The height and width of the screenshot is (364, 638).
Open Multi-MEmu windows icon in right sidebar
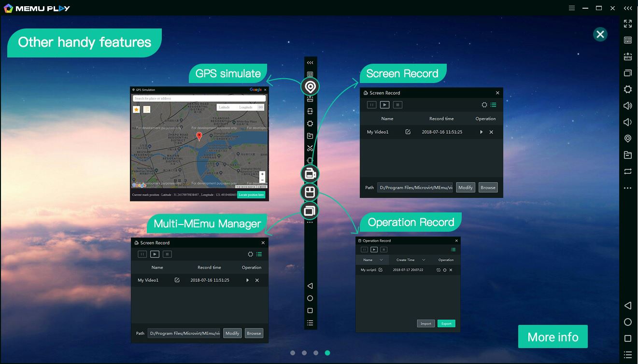628,73
